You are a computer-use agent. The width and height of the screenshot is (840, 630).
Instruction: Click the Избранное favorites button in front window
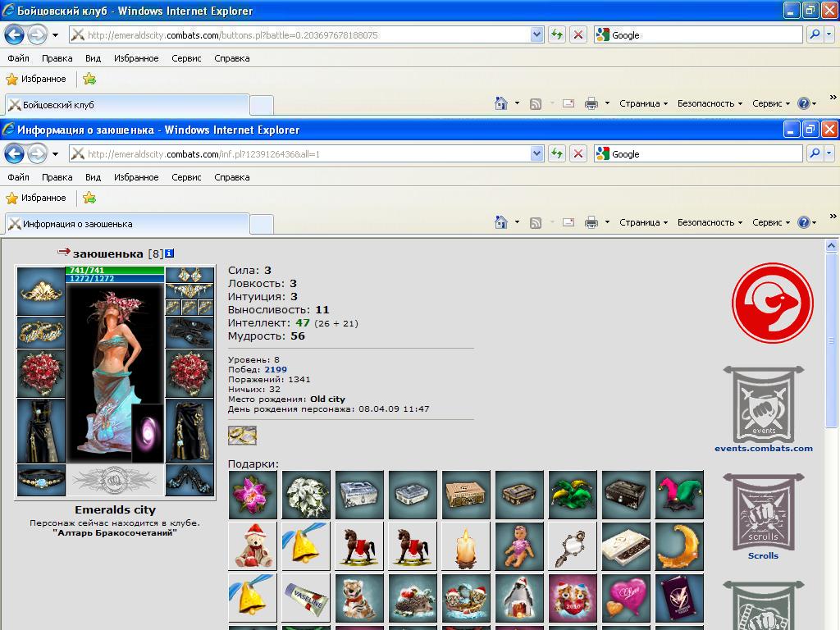36,198
